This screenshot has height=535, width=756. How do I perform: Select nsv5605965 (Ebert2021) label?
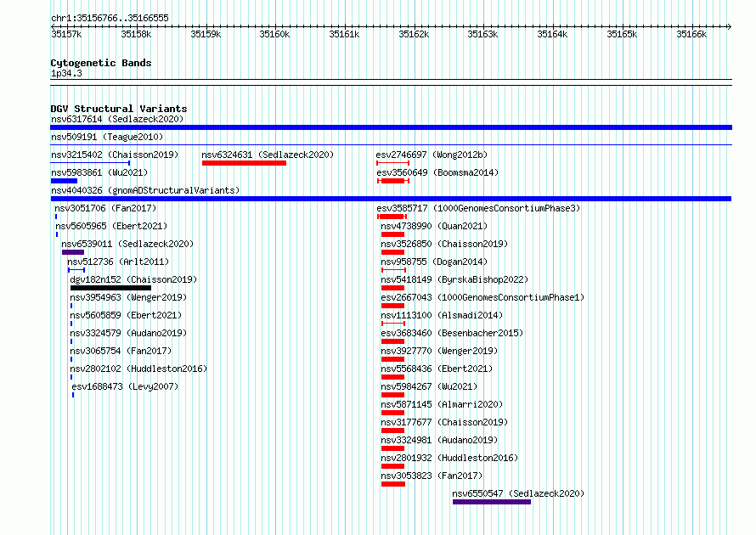click(x=111, y=226)
